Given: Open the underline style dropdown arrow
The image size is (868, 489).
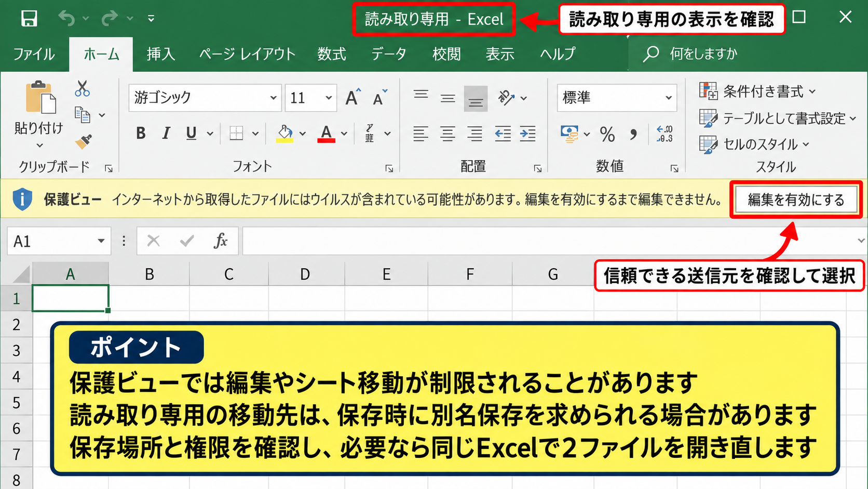Looking at the screenshot, I should (x=210, y=134).
